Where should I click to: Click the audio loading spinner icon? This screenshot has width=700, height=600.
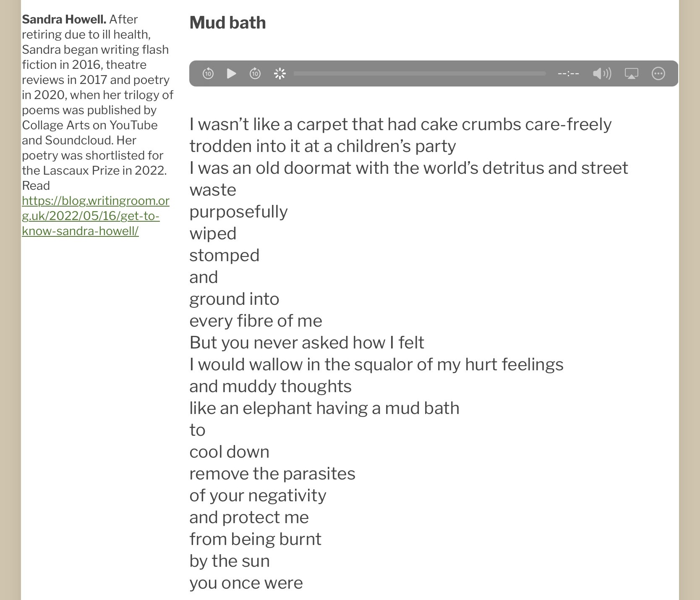click(x=279, y=74)
